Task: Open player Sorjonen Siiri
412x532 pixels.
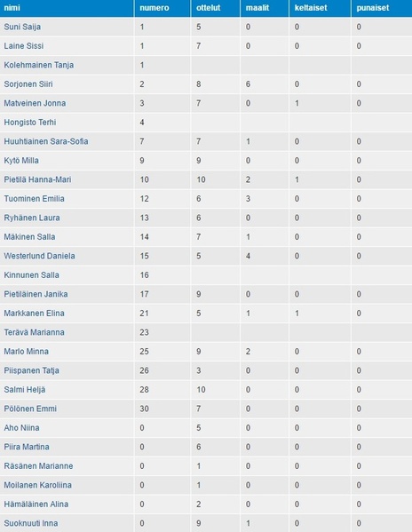Action: [28, 84]
